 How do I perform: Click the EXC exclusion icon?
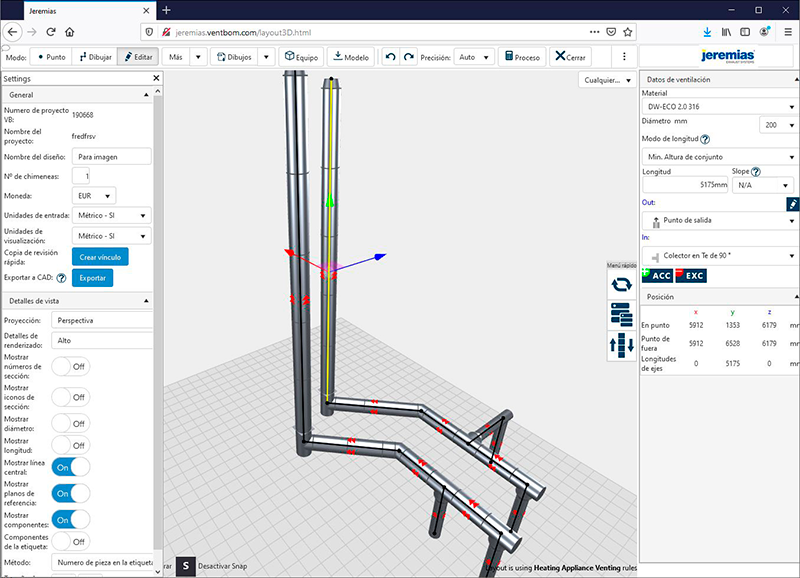[x=691, y=275]
